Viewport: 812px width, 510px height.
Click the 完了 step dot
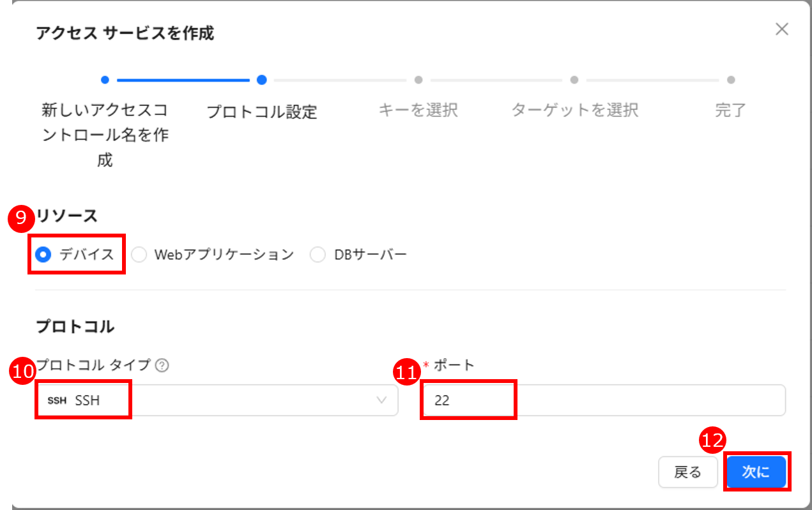[731, 80]
